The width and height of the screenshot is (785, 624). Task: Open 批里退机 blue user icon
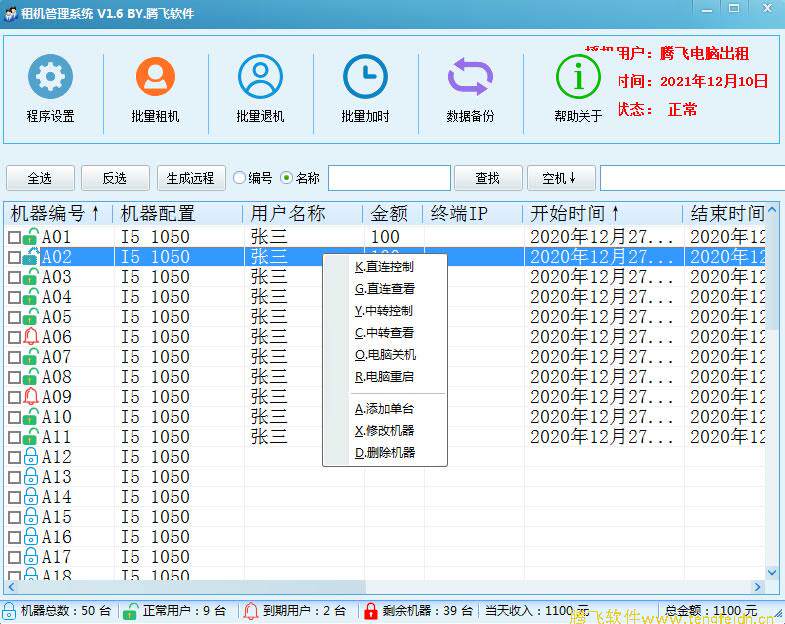point(260,76)
